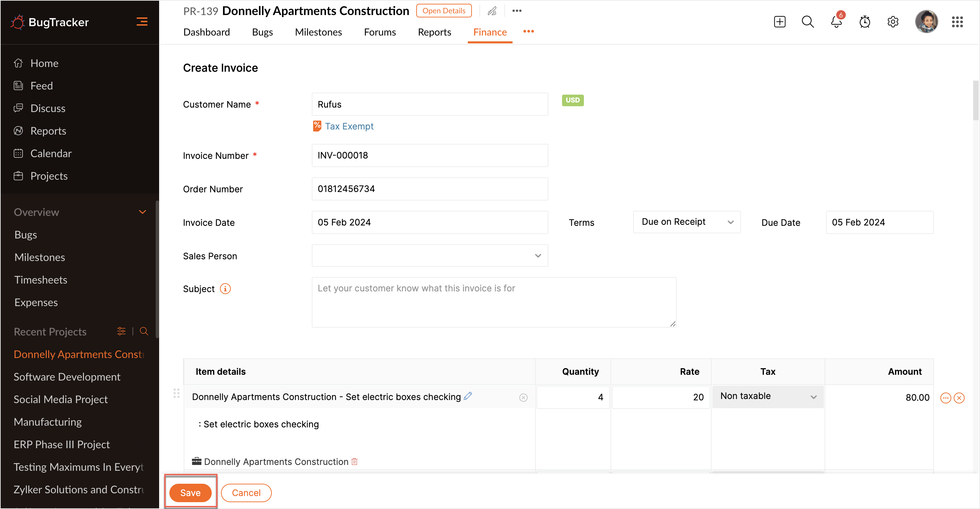Expand the Non taxable tax dropdown
The width and height of the screenshot is (980, 509).
click(x=768, y=396)
